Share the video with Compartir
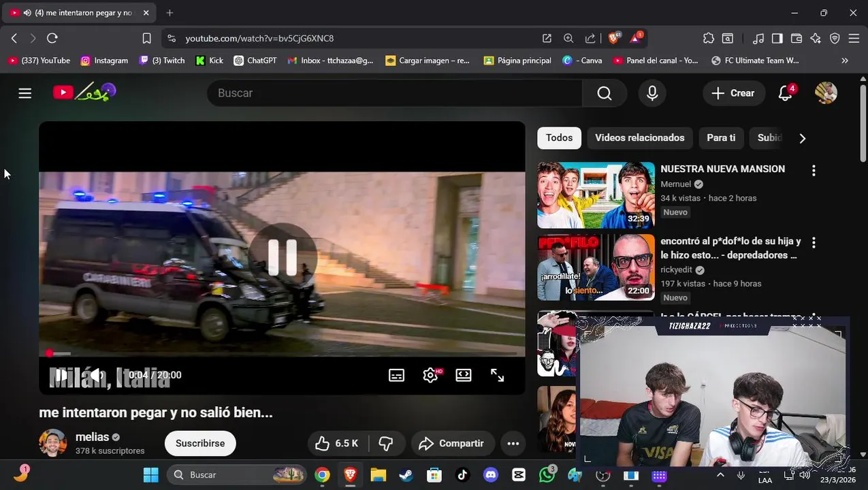This screenshot has width=868, height=490. 452,444
